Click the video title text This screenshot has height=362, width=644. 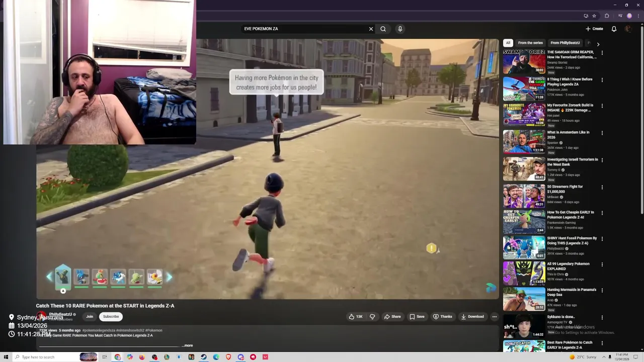click(105, 306)
